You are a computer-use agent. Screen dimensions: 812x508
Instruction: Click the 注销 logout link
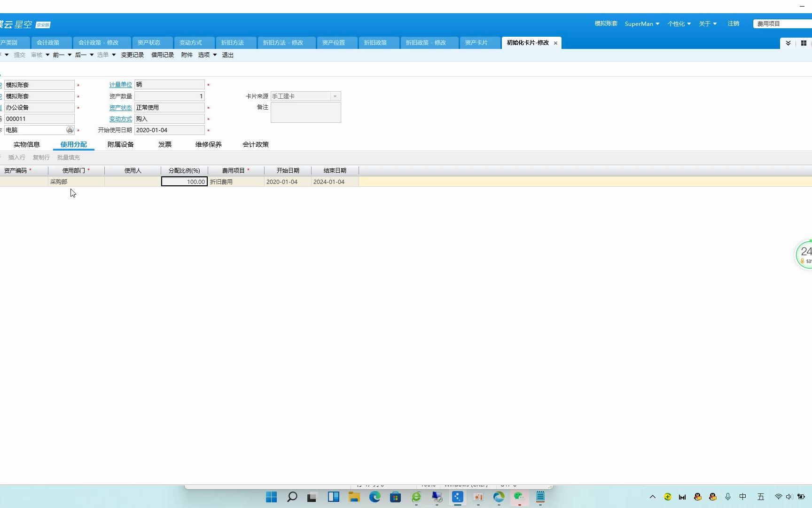(x=733, y=24)
